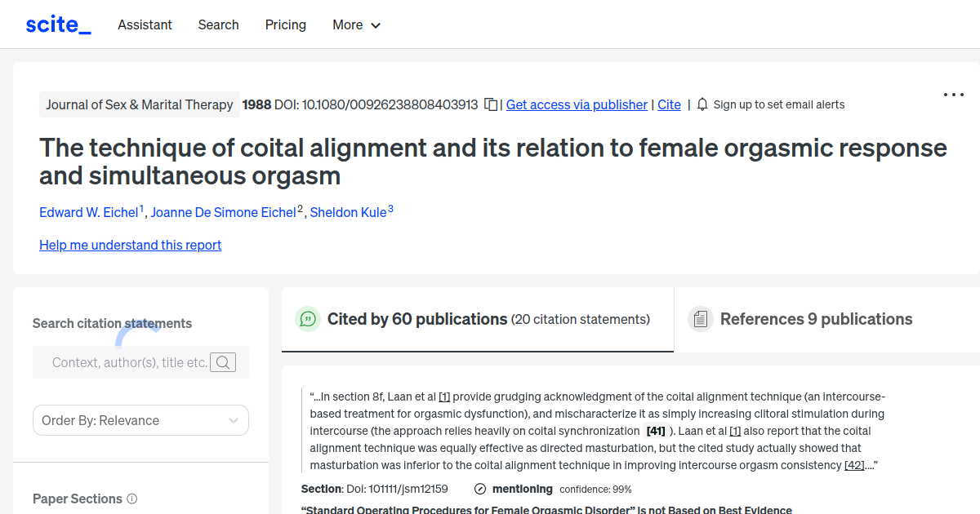Open the More navigation dropdown
The width and height of the screenshot is (980, 514).
coord(356,24)
